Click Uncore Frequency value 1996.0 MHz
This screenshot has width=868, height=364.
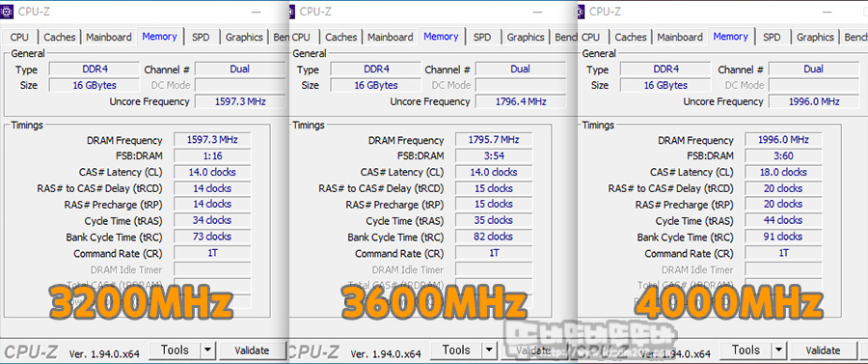[814, 101]
